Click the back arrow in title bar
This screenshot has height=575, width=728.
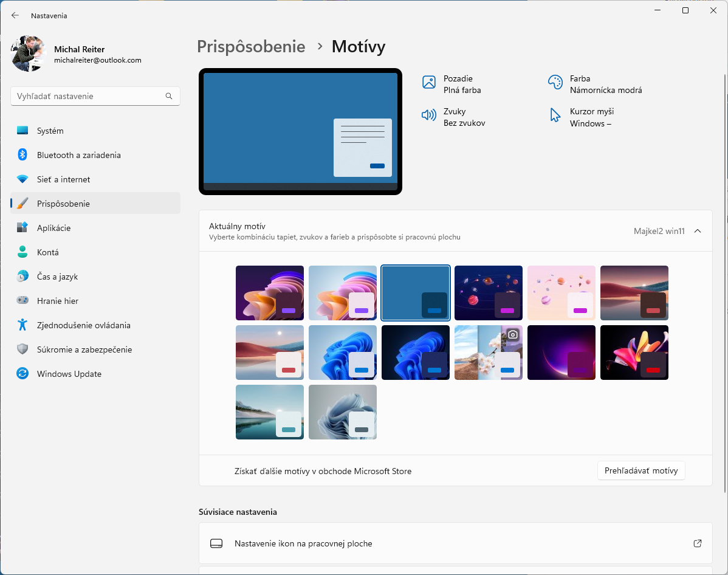pos(15,15)
